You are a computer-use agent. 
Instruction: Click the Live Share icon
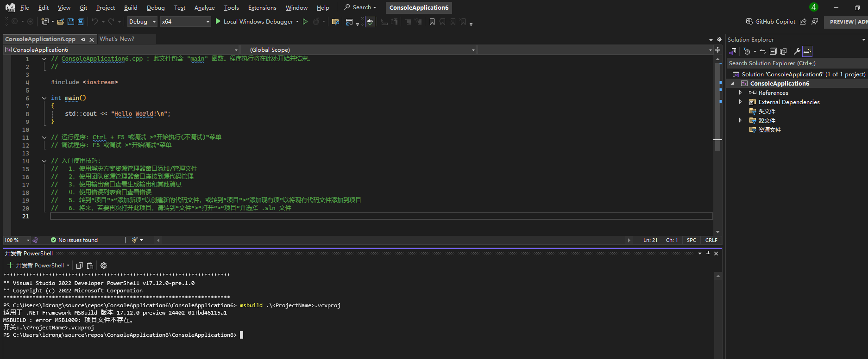tap(803, 21)
